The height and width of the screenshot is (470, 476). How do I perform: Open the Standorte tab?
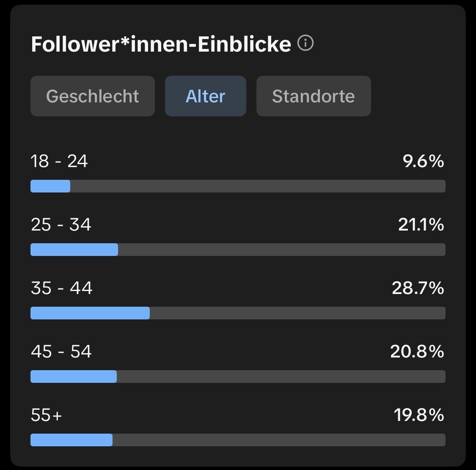click(314, 96)
